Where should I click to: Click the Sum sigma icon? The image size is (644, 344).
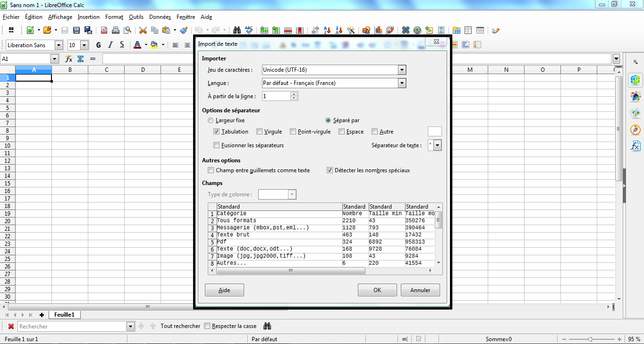[x=80, y=59]
